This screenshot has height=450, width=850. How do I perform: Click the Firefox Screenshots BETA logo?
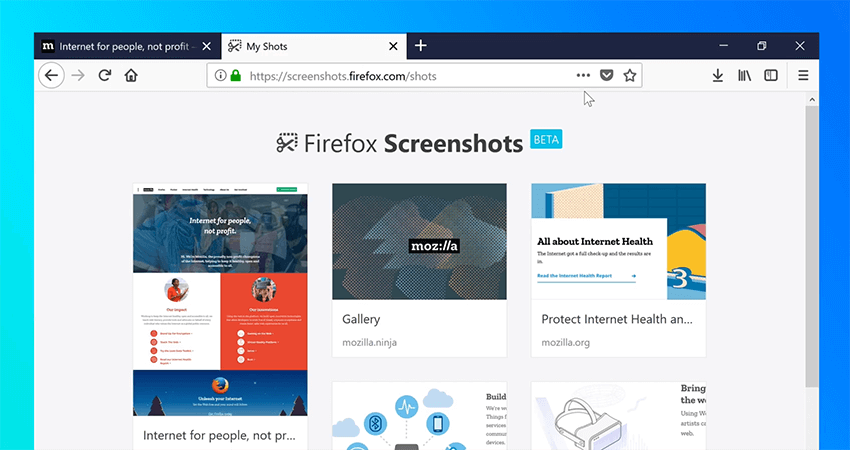point(419,143)
